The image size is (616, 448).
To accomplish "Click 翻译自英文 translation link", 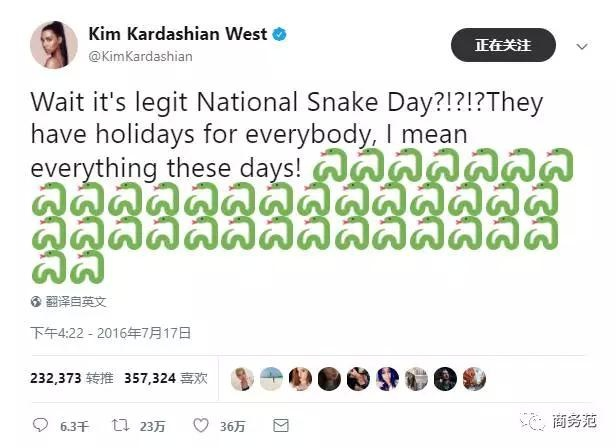I will pyautogui.click(x=76, y=302).
